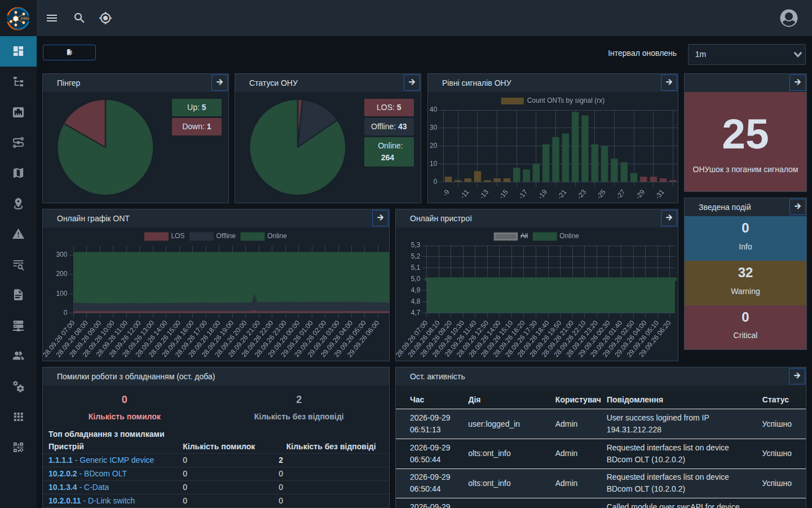The height and width of the screenshot is (508, 812).
Task: Toggle Online series in ONT chart legend
Action: coord(264,236)
